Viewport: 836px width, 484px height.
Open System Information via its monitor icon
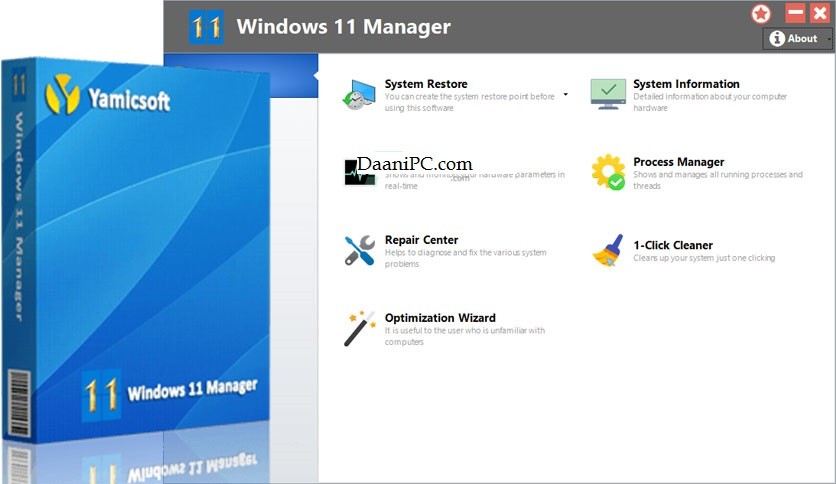click(608, 93)
